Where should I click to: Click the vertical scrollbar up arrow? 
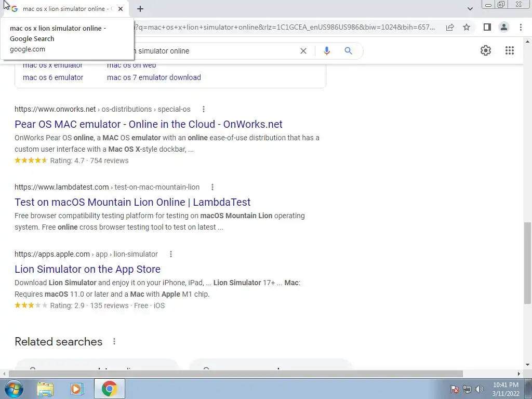pyautogui.click(x=527, y=42)
